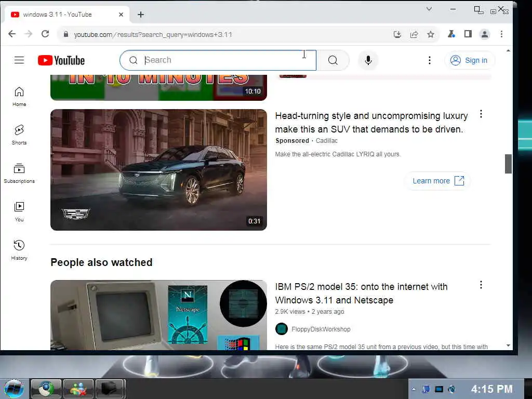Screen dimensions: 532x399
Task: Open You in the sidebar
Action: tap(19, 212)
